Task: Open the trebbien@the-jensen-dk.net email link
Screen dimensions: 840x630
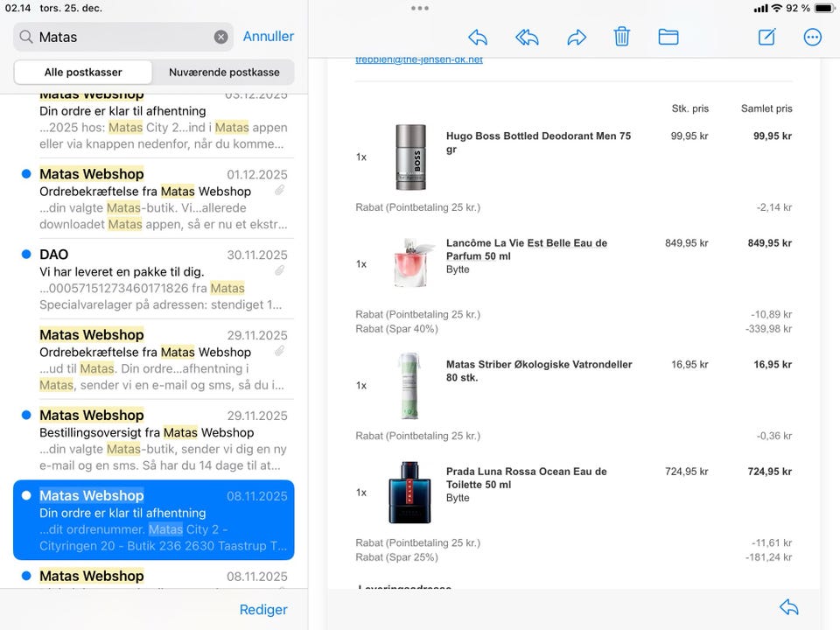Action: click(419, 59)
